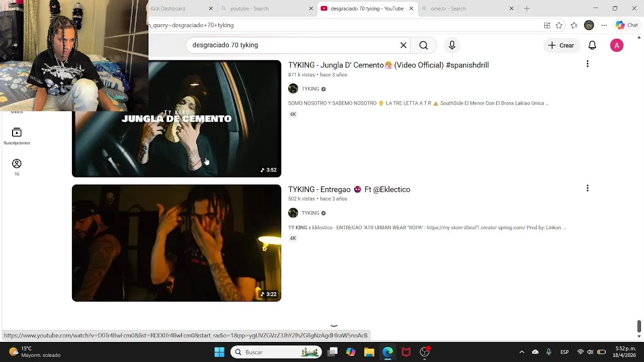Screen dimensions: 644x362
Task: Close the ome.tv - Search tab
Action: coord(512,9)
